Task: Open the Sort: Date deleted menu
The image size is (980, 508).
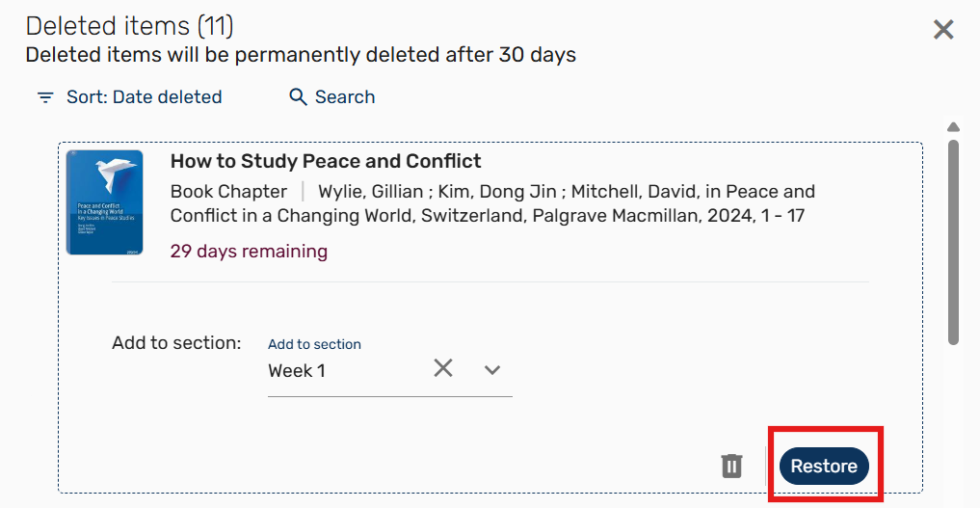Action: point(144,97)
